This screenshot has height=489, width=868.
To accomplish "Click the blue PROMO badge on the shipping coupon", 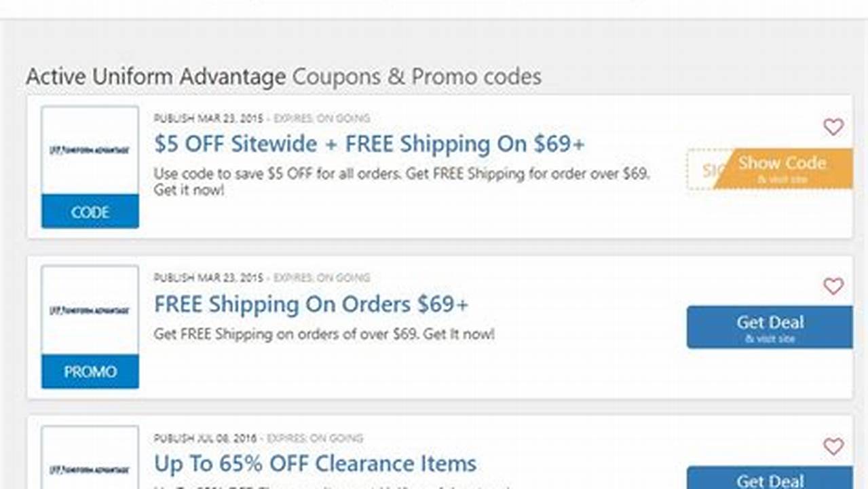I will [90, 372].
